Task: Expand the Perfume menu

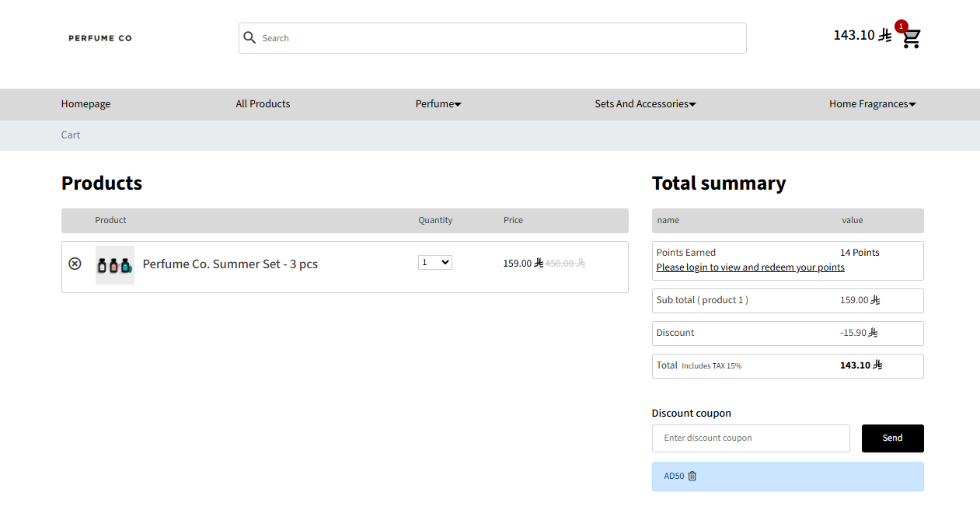Action: click(438, 104)
